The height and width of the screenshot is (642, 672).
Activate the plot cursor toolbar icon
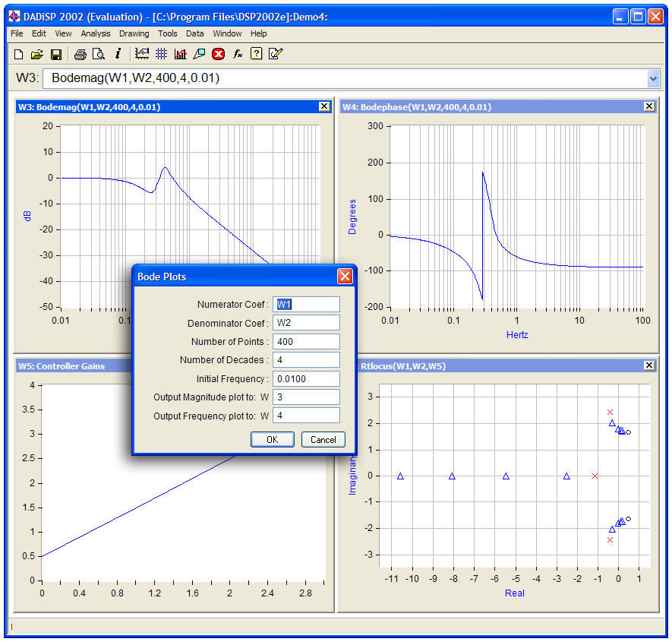[x=142, y=54]
